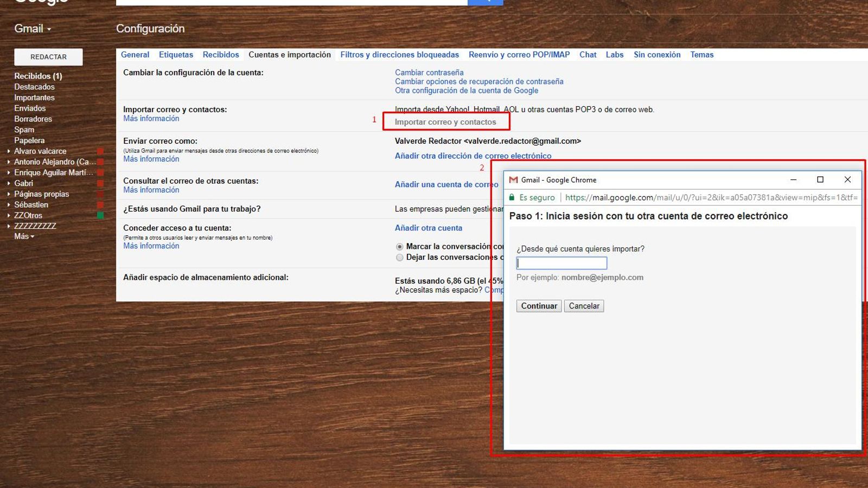The width and height of the screenshot is (868, 488).
Task: Click the red label square beside Páginas propias
Action: click(x=100, y=194)
